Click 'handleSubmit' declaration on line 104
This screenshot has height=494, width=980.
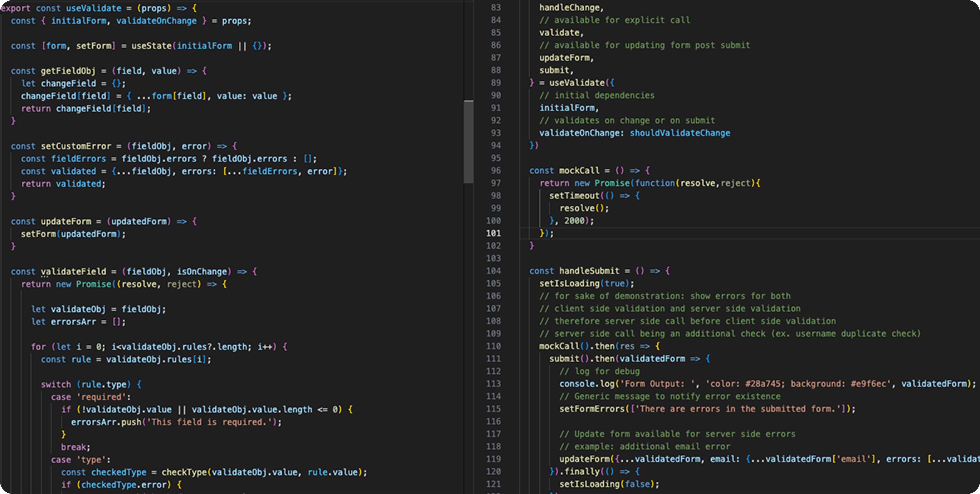(x=589, y=271)
